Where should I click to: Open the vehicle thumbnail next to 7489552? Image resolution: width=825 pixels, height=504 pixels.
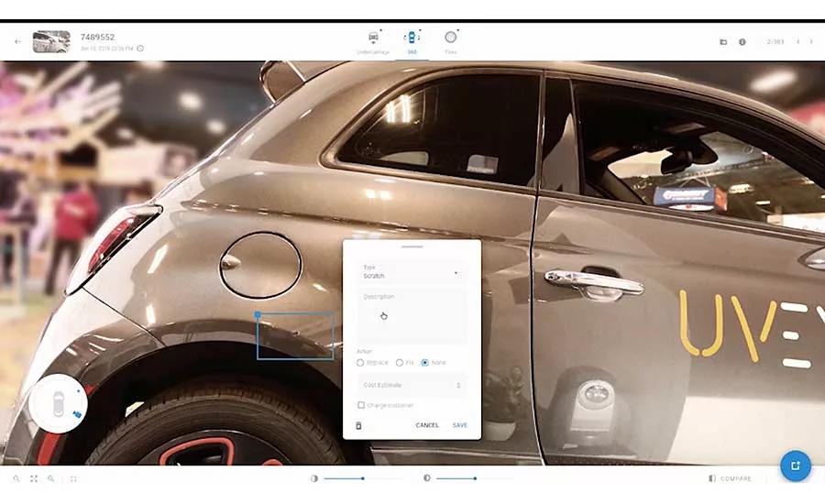tap(51, 41)
